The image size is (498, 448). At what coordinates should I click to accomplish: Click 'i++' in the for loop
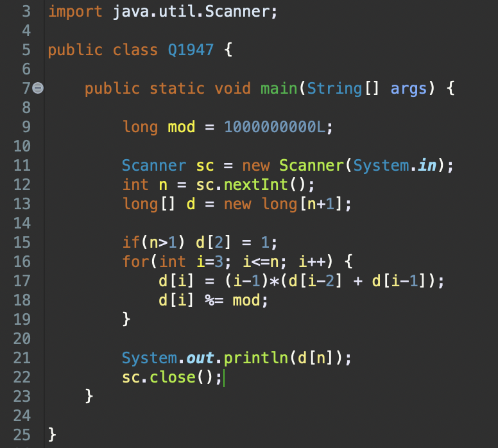click(x=313, y=262)
